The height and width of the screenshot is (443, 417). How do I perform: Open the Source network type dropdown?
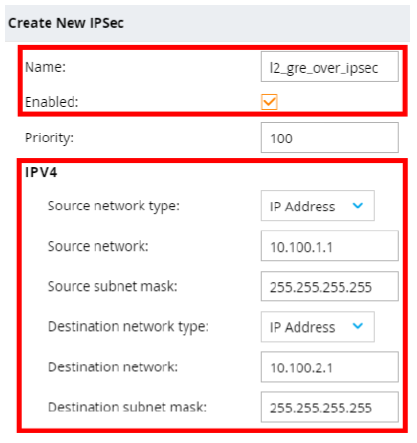pyautogui.click(x=318, y=206)
